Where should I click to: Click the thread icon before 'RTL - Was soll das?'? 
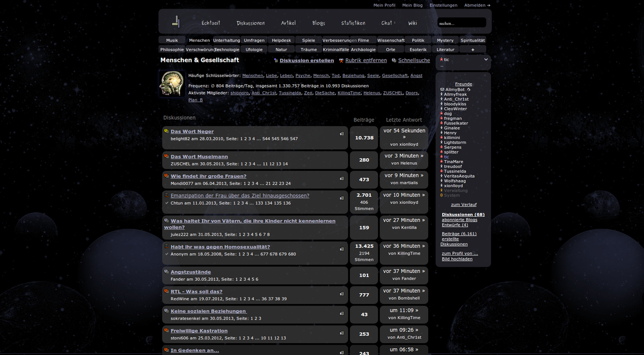166,291
